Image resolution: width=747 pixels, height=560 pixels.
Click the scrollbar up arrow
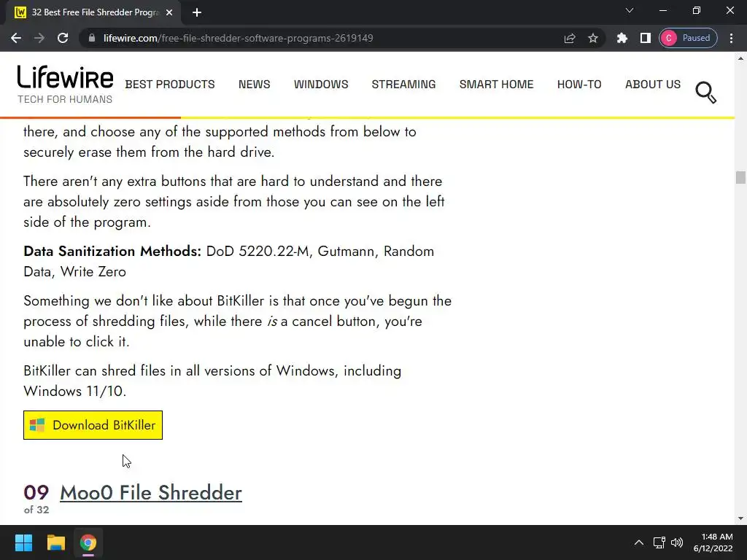[x=740, y=59]
